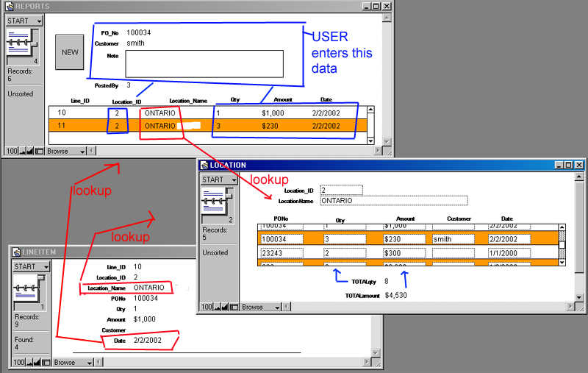Screen dimensions: 588x373
Task: Click the LocationName field showing ONTARIO
Action: pyautogui.click(x=393, y=201)
